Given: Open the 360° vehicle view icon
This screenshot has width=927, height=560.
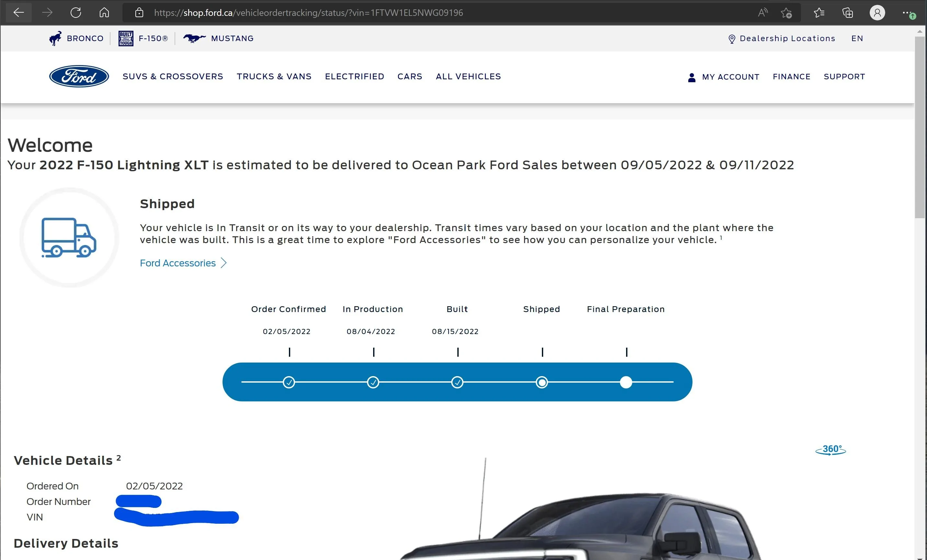Looking at the screenshot, I should coord(830,450).
